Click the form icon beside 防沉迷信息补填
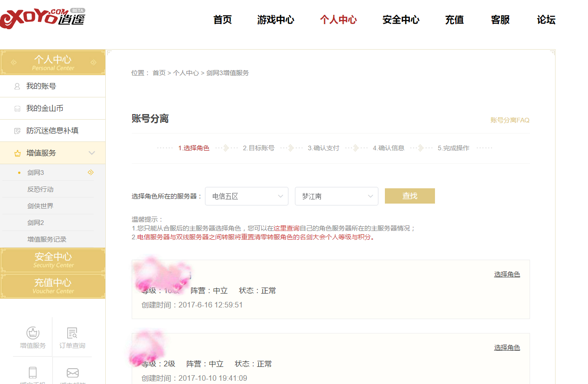 click(17, 131)
